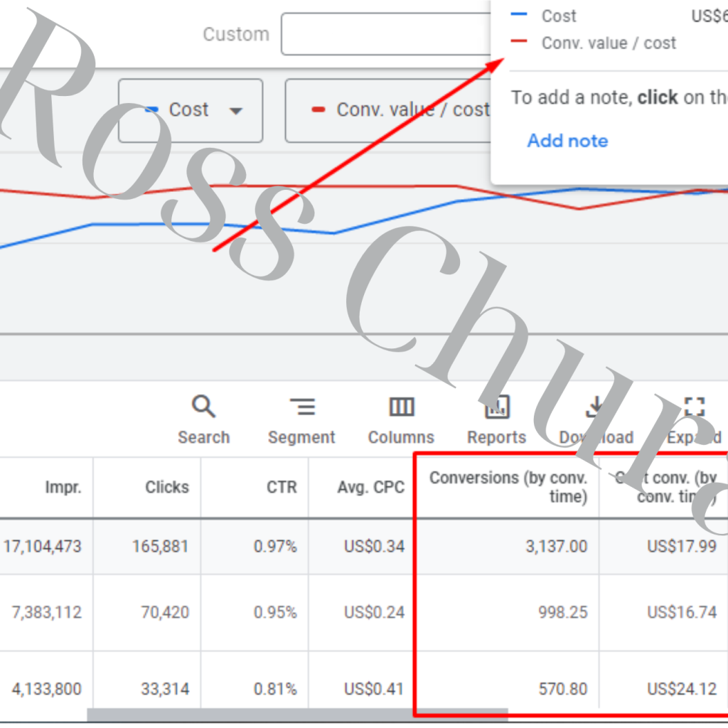Viewport: 728px width, 728px height.
Task: Click the Add note link
Action: (567, 141)
